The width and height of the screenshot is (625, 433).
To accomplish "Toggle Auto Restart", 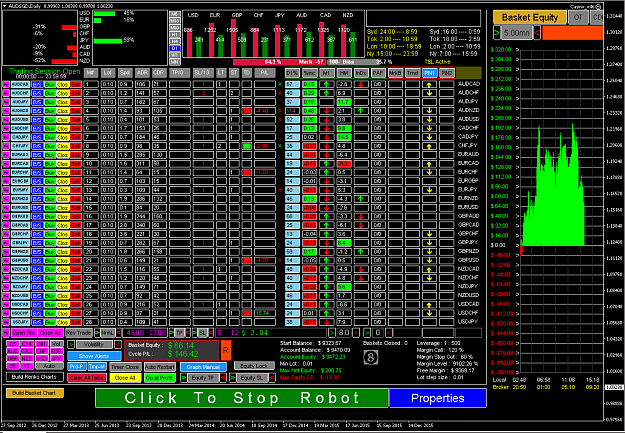I will tap(159, 367).
